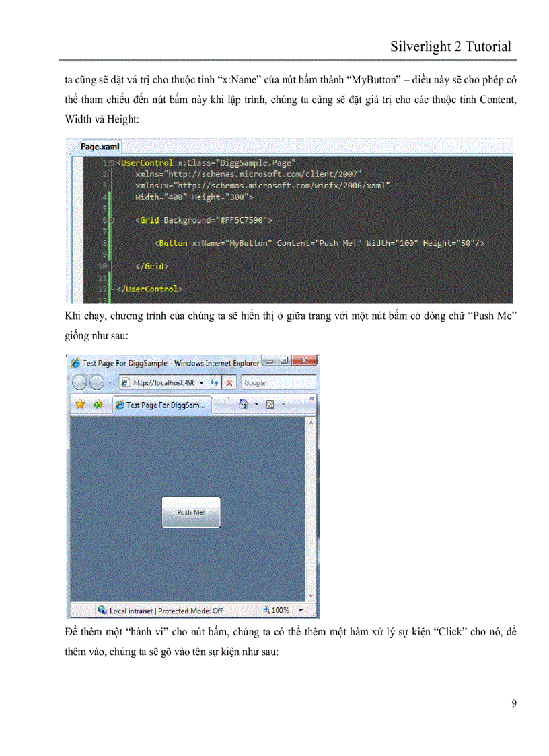Click the Refresh icon beside the address bar
Screen dimensions: 549x756
214,382
